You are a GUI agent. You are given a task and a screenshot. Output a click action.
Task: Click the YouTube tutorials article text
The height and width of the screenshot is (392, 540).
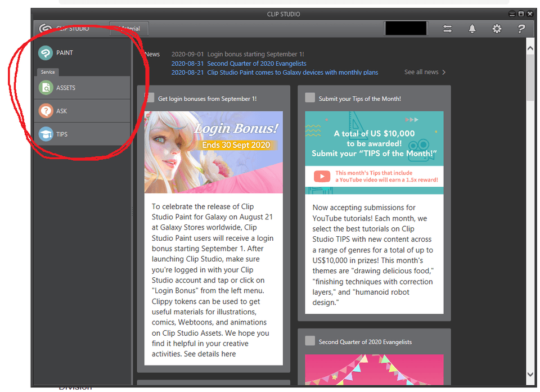pos(373,255)
